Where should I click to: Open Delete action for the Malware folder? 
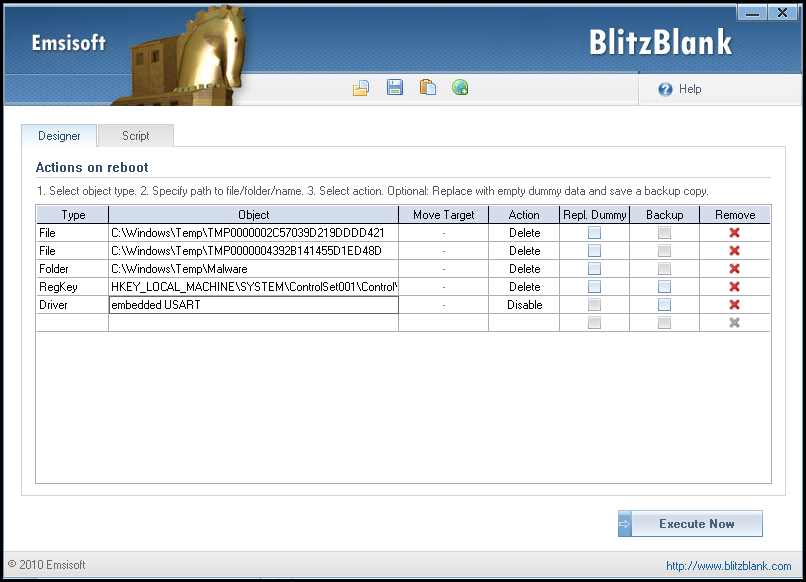click(524, 268)
